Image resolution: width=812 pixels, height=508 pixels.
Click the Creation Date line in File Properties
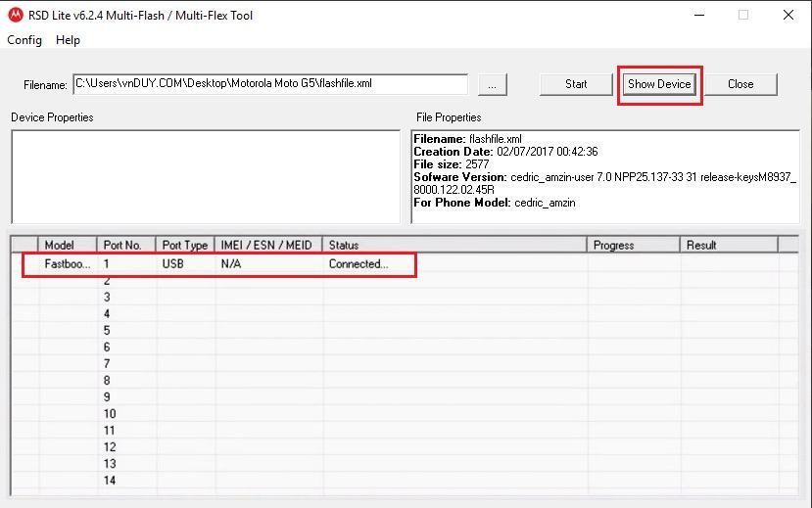point(505,152)
